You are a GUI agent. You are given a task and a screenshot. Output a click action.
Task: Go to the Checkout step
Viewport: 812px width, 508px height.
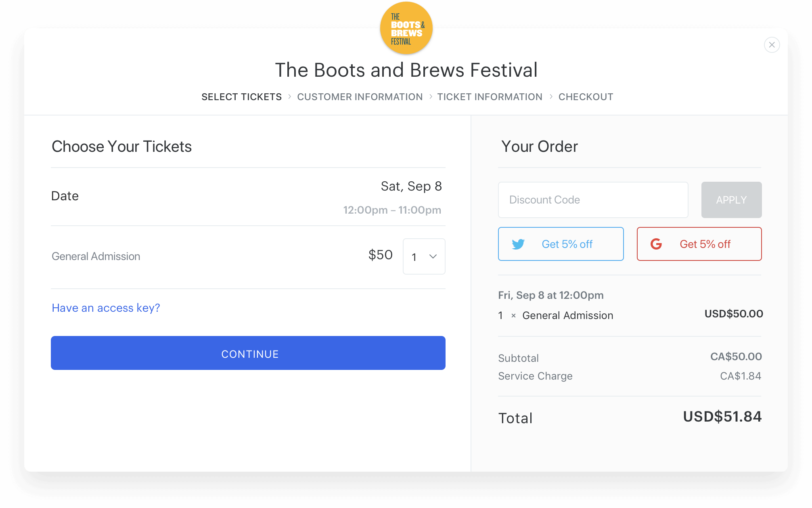586,97
